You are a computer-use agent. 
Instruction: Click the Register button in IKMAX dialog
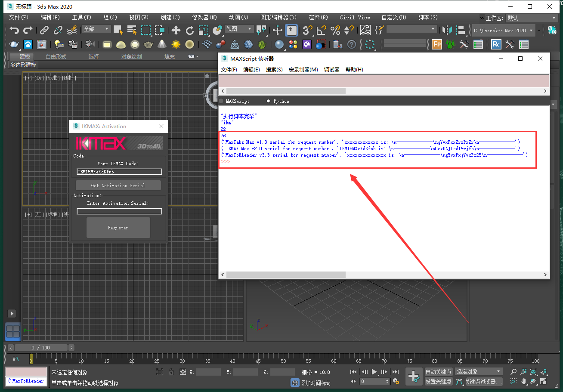click(x=118, y=228)
